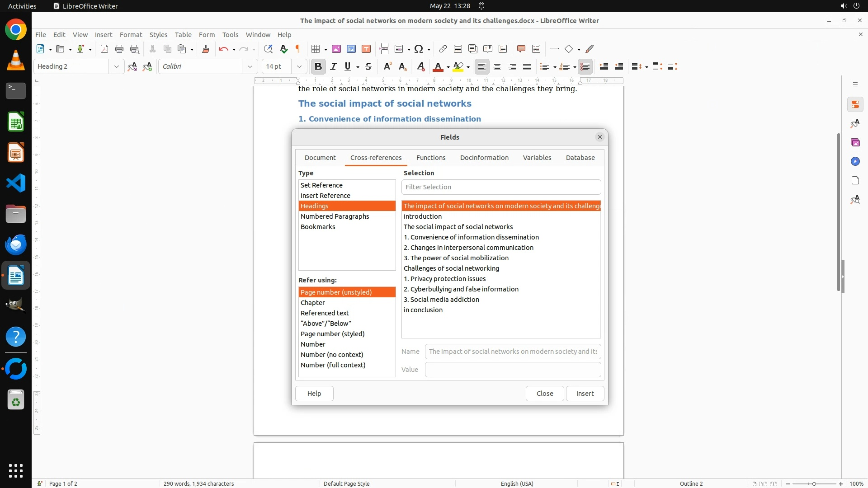Click the zoom slider in status bar

point(814,483)
